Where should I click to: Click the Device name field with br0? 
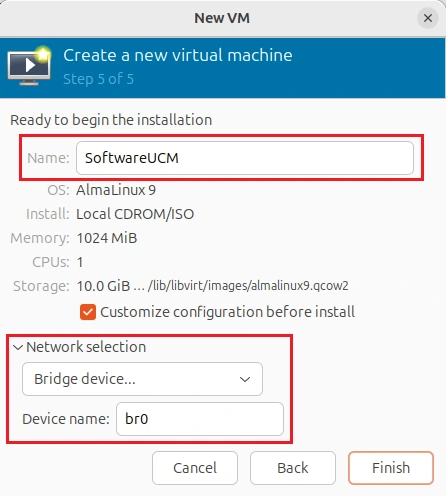point(200,419)
